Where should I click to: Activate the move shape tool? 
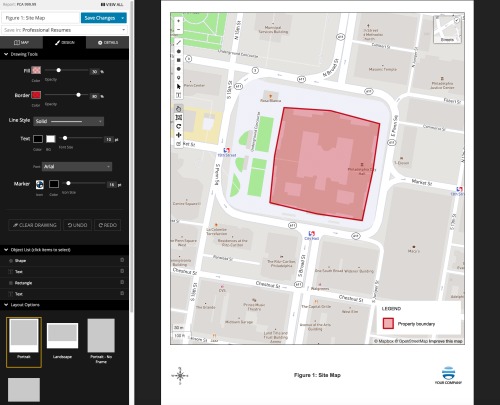pos(179,135)
